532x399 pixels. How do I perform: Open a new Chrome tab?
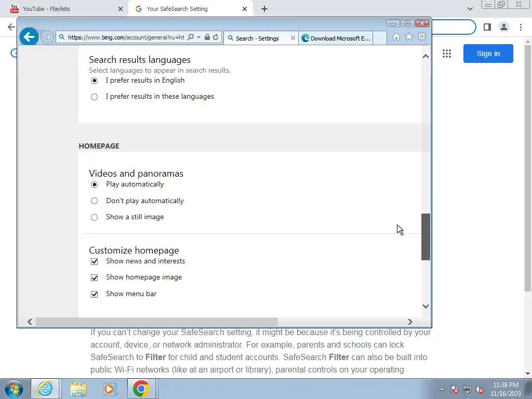point(264,9)
